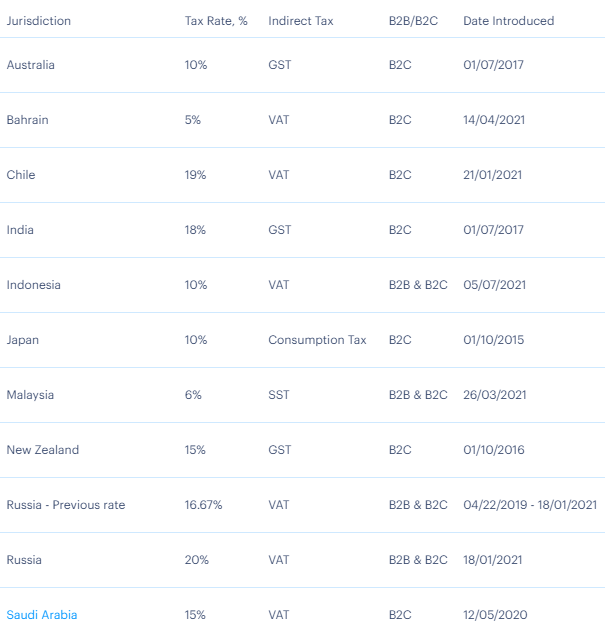
Task: Select Japan's Consumption Tax cell
Action: (x=317, y=340)
